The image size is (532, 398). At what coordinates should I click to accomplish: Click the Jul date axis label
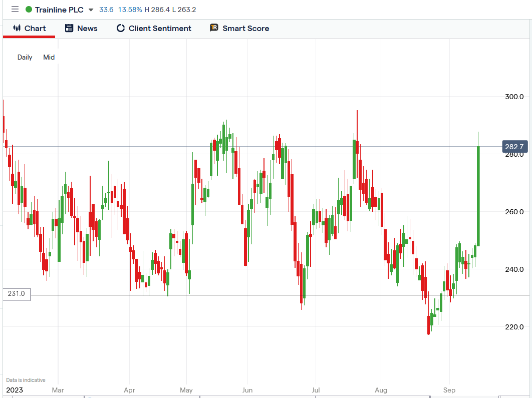316,390
